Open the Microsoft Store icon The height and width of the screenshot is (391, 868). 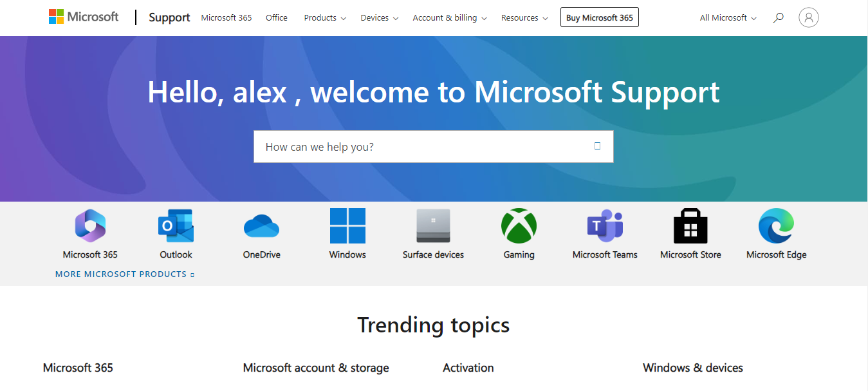690,226
